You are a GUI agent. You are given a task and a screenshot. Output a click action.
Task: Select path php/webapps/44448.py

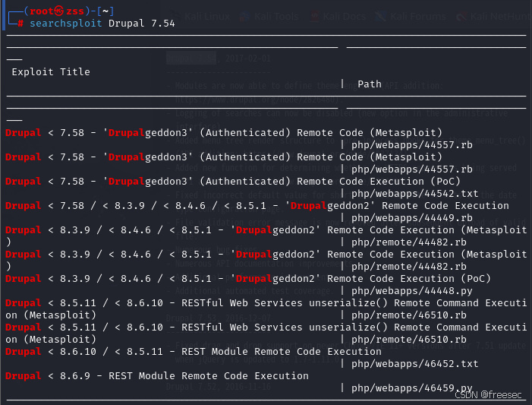pyautogui.click(x=412, y=291)
